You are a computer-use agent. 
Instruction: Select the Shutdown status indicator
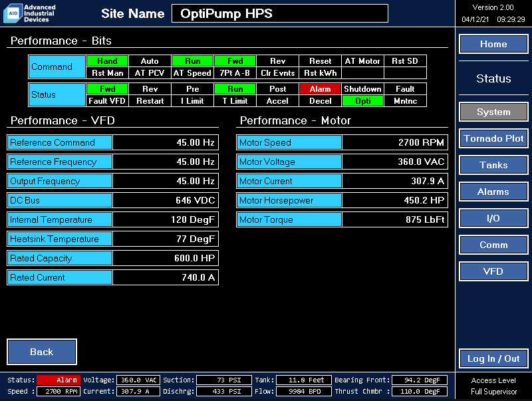(x=362, y=89)
